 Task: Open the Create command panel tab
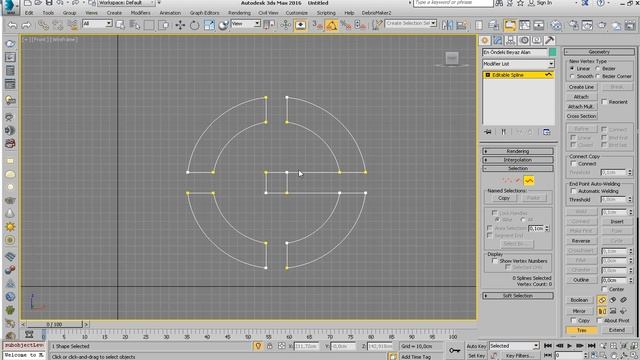(485, 40)
